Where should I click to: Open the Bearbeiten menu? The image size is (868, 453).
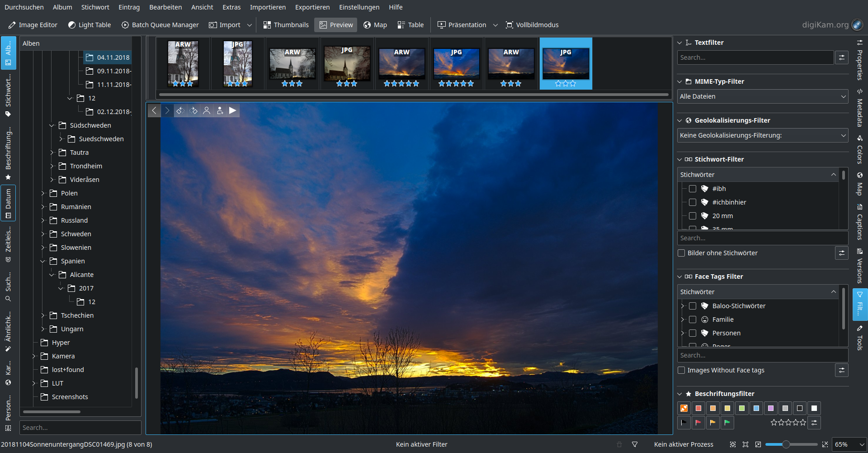click(165, 7)
